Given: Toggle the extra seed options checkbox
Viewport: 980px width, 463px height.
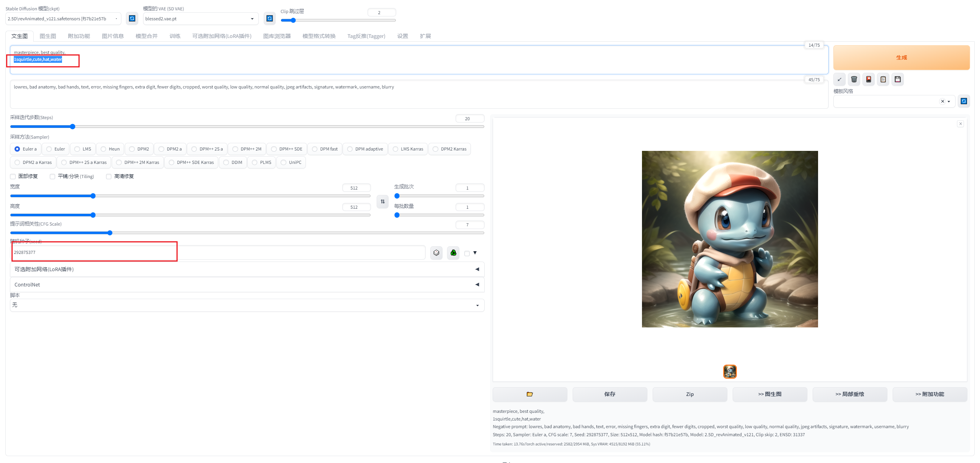Looking at the screenshot, I should [467, 254].
